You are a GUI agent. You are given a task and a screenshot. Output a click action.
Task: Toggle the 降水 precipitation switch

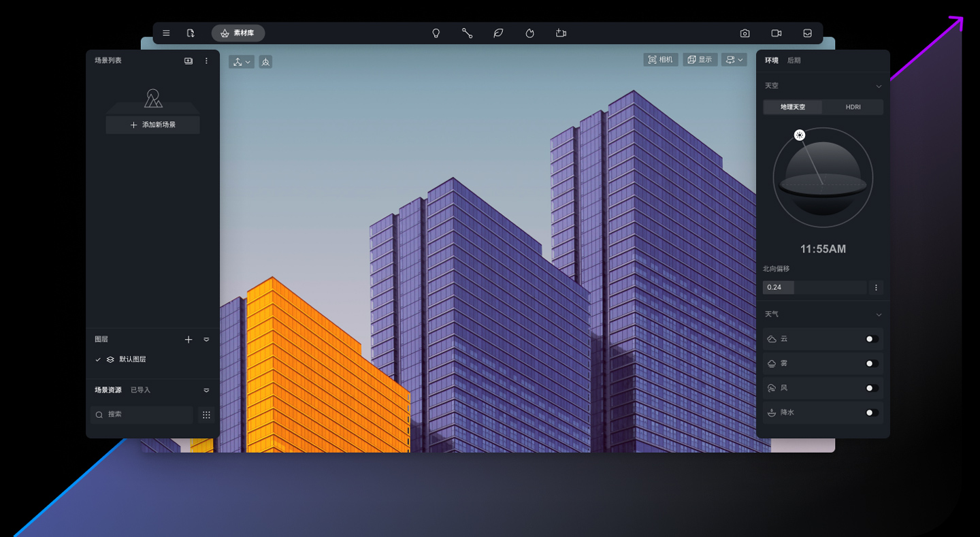(x=871, y=412)
